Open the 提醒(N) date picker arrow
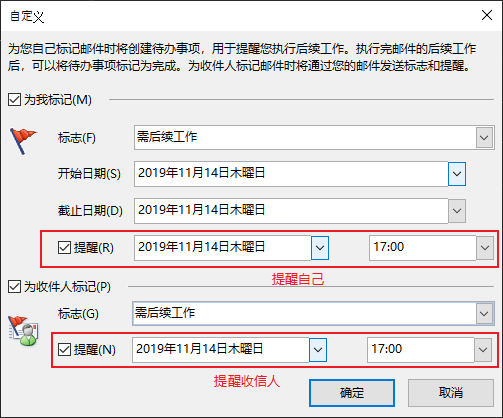Viewport: 503px width, 418px height. [318, 350]
